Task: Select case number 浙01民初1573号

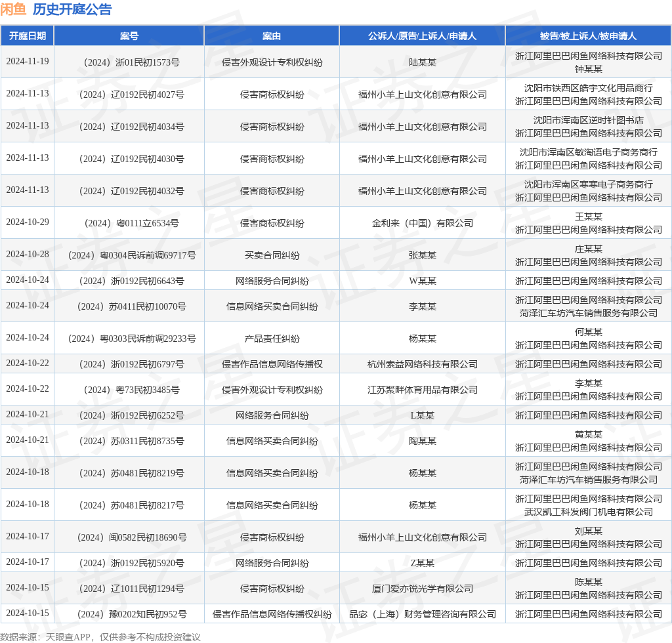Action: 131,62
